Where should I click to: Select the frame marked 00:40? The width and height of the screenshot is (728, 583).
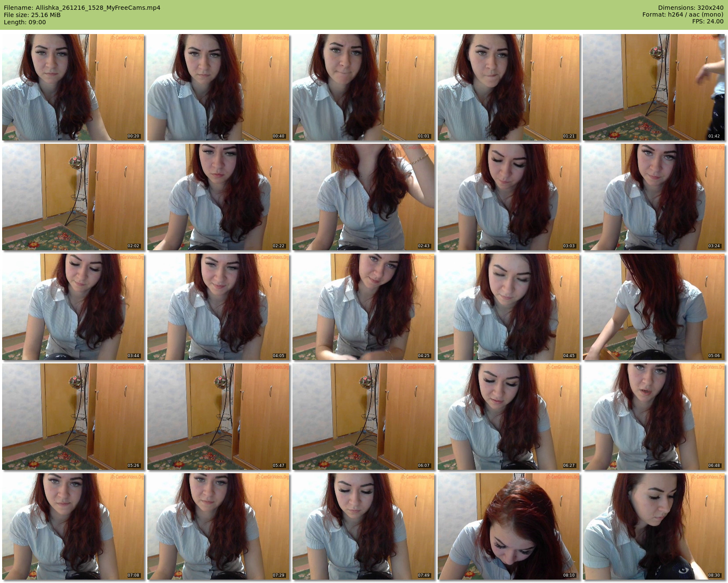tap(218, 87)
